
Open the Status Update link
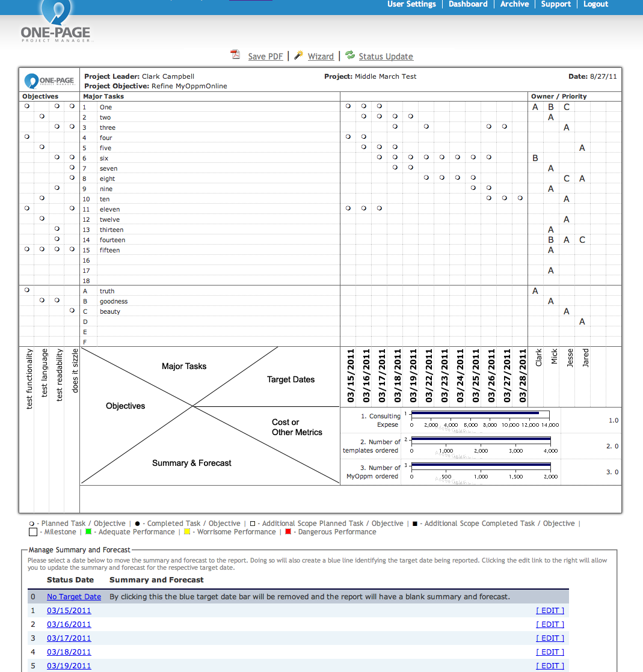coord(386,57)
